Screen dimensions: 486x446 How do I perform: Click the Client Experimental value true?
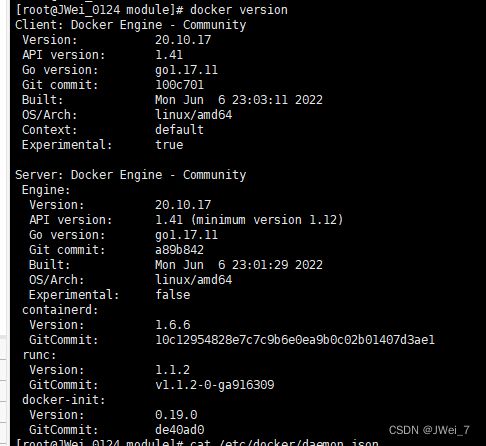[169, 145]
